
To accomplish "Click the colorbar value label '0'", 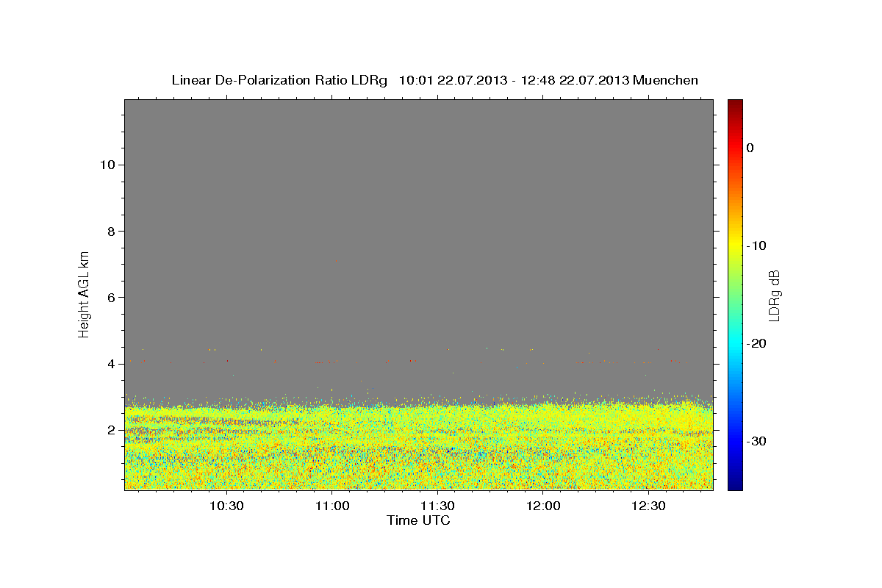I will (x=750, y=148).
